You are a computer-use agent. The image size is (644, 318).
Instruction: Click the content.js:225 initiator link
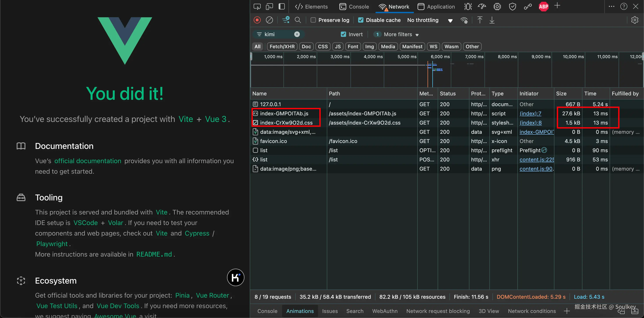tap(536, 159)
